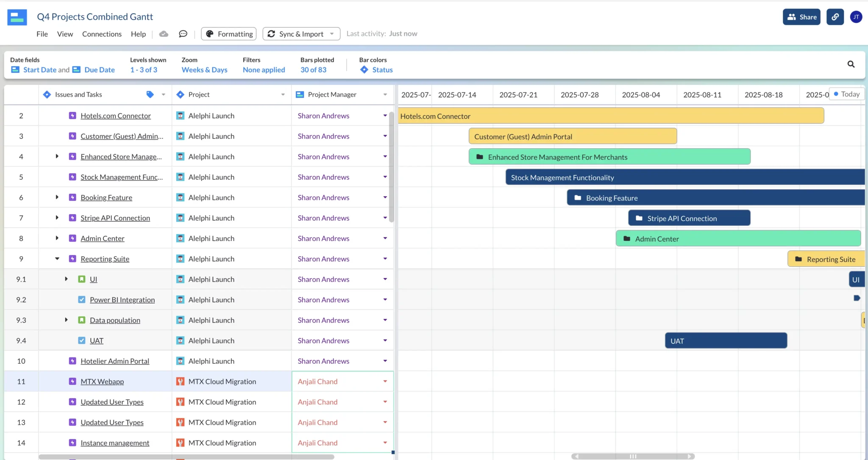The height and width of the screenshot is (460, 868).
Task: Open dropdown filter for Sharon Andrews row 2
Action: 385,115
